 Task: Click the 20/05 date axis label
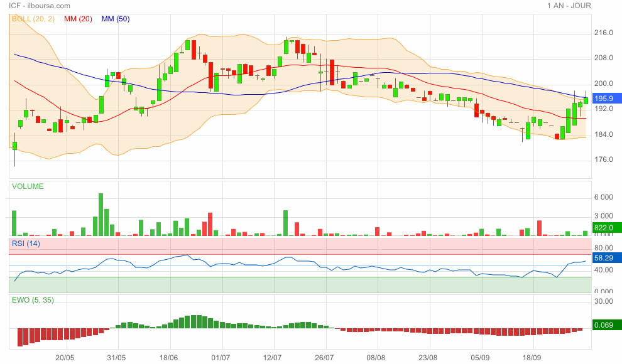65,358
